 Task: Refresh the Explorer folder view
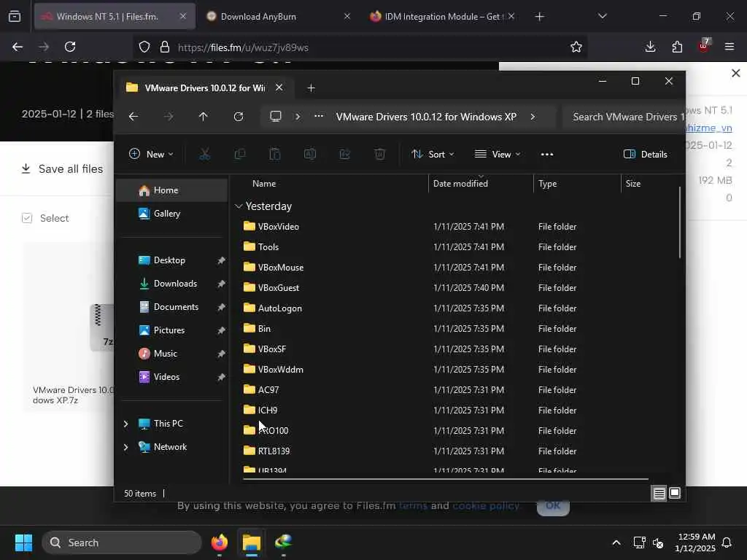(x=239, y=117)
